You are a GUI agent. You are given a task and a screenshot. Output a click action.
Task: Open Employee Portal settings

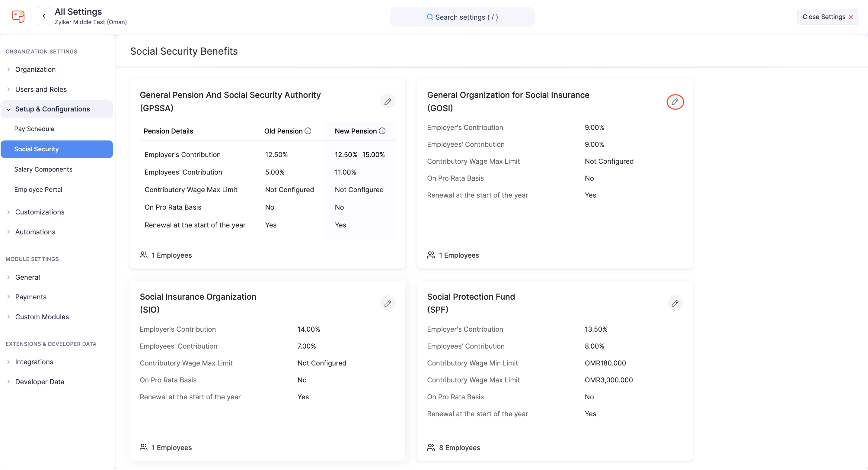pos(38,189)
